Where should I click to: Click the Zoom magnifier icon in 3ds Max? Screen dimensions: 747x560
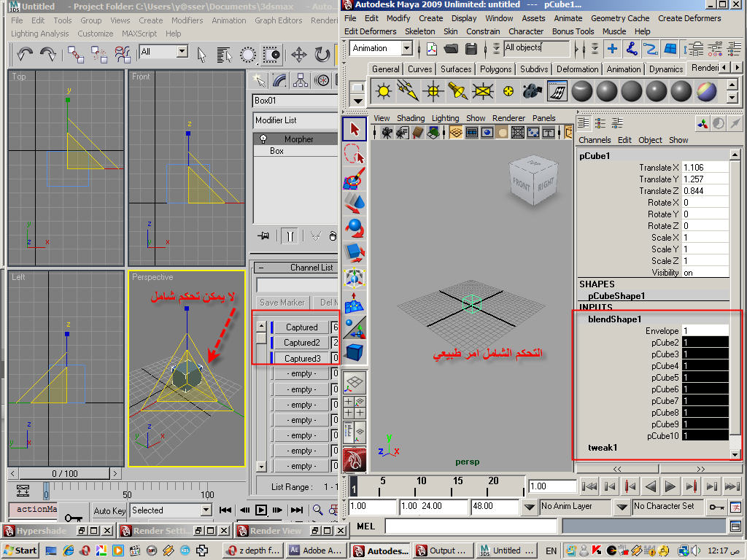point(318,510)
